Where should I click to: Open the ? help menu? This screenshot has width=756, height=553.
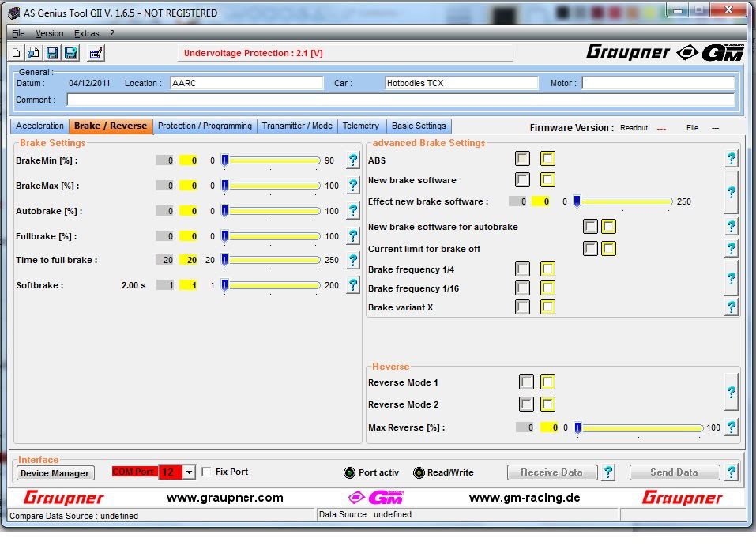coord(112,33)
